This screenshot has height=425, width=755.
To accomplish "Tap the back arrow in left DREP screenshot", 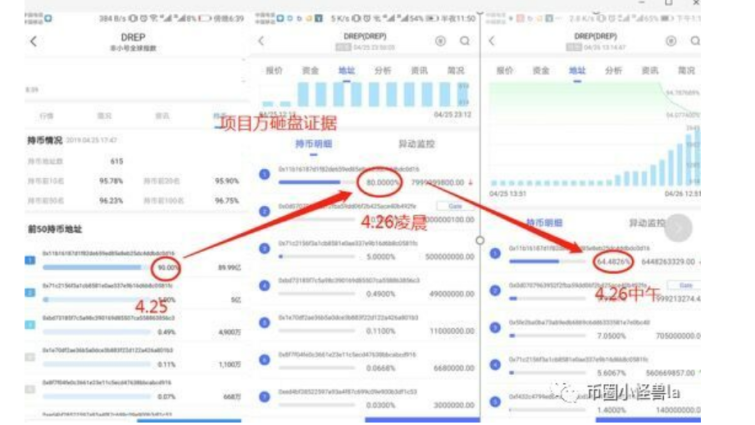I will [34, 41].
